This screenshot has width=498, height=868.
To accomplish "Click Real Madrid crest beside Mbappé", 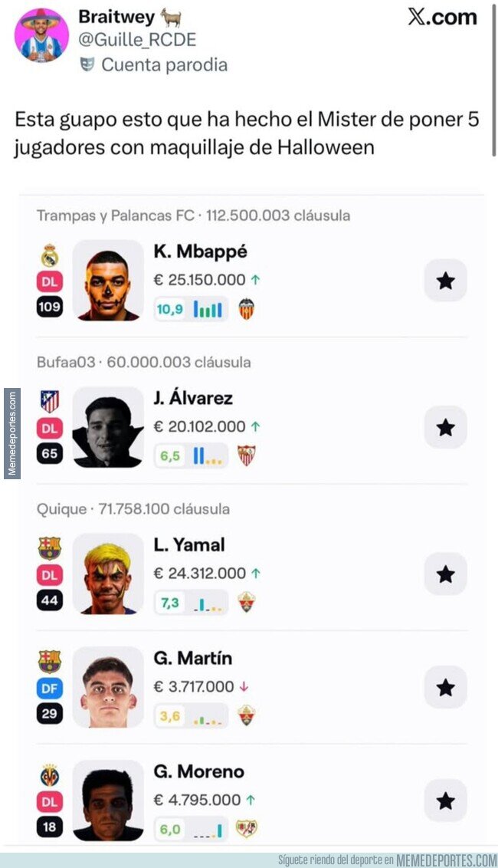I will [x=50, y=255].
